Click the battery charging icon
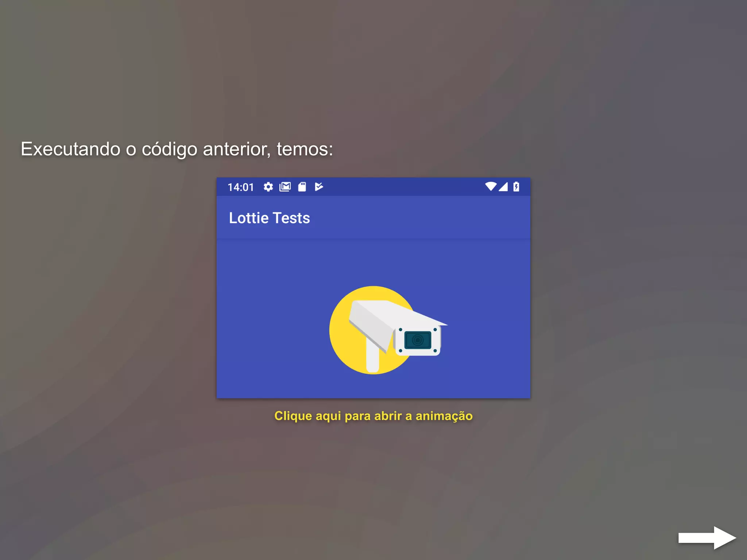The image size is (747, 560). (x=516, y=187)
